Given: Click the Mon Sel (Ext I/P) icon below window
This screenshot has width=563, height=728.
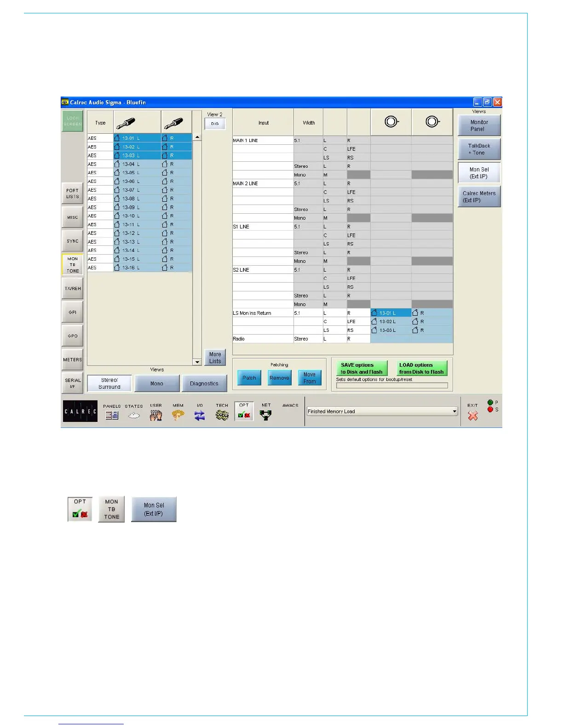Looking at the screenshot, I should tap(154, 509).
